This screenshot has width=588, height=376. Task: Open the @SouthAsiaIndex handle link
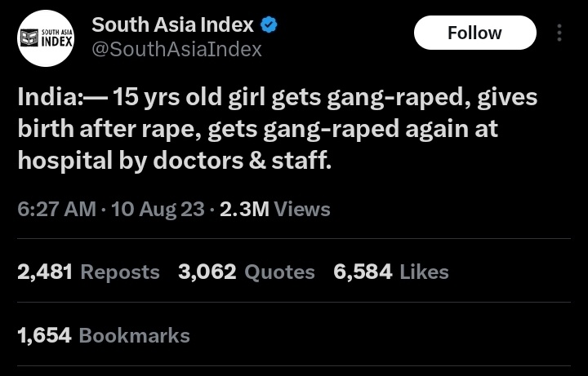pyautogui.click(x=176, y=50)
